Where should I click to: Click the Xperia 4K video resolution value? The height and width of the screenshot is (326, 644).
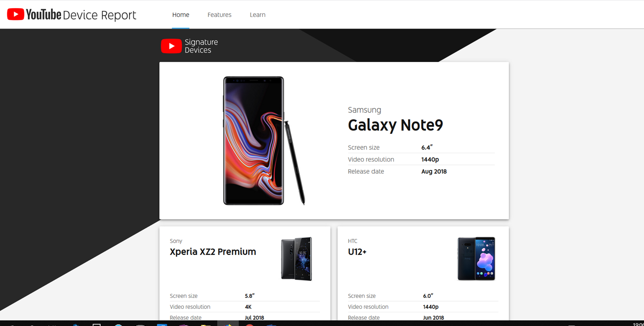[248, 307]
